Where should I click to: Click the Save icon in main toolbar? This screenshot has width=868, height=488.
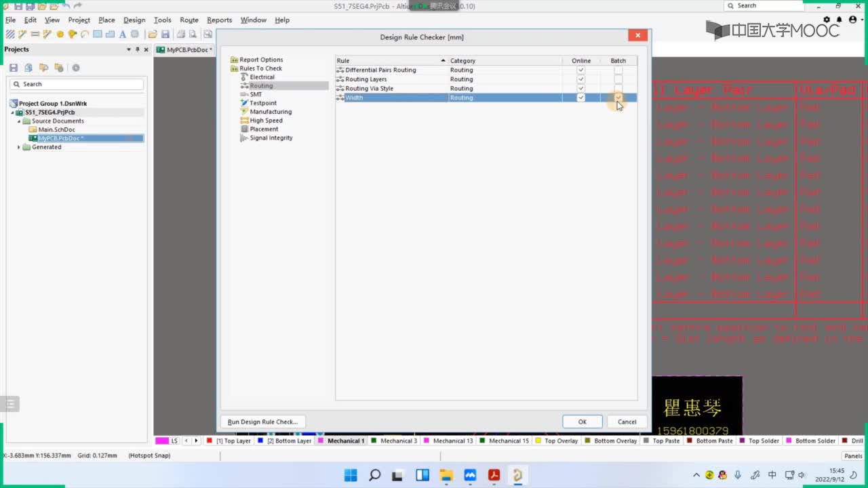coord(165,34)
